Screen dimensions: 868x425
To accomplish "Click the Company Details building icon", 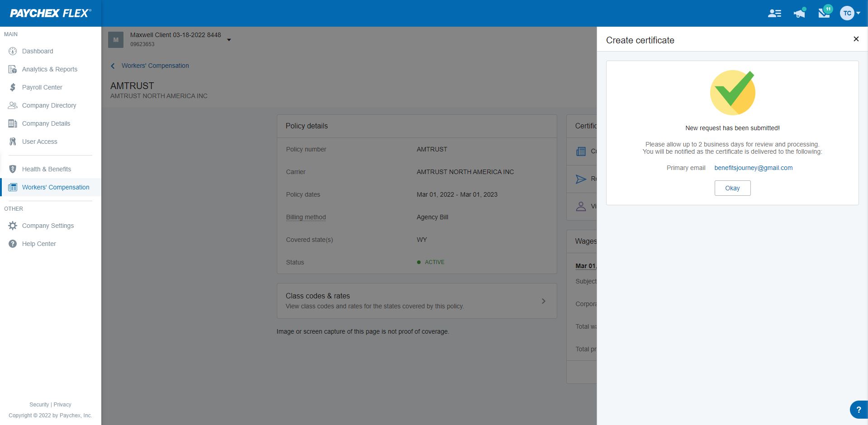I will (x=13, y=123).
